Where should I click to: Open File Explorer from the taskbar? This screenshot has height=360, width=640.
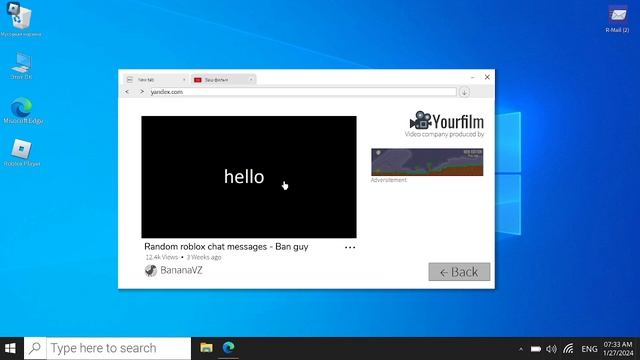pyautogui.click(x=206, y=348)
